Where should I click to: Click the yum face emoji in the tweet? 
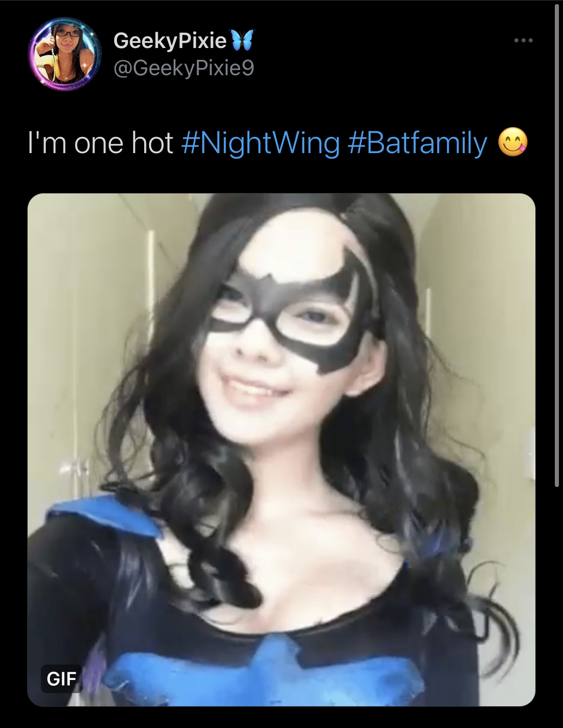513,142
